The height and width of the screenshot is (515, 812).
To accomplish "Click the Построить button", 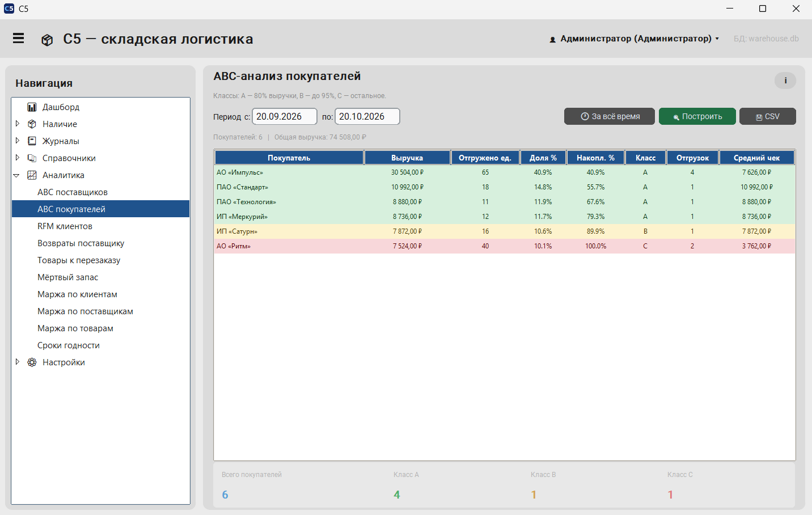I will [x=697, y=116].
